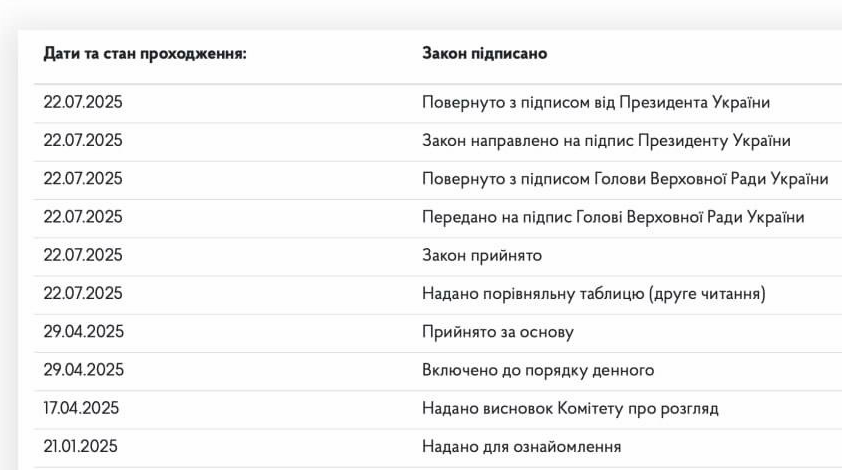This screenshot has height=470, width=842.
Task: Select 'Надано порівняльну таблицю (друге читання)'
Action: (x=594, y=294)
